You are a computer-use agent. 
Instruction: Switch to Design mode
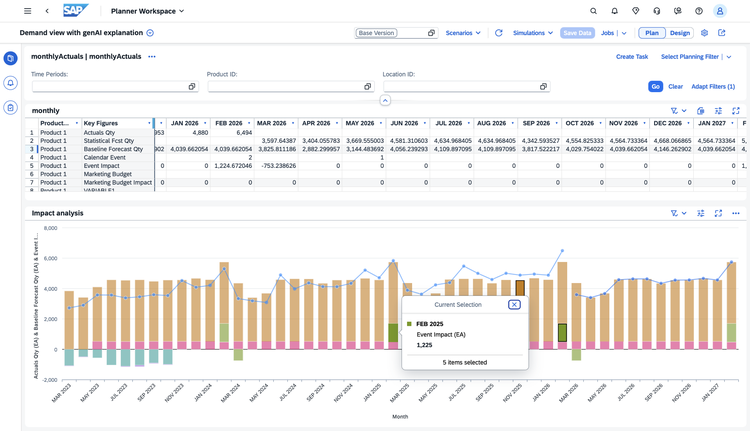tap(680, 33)
